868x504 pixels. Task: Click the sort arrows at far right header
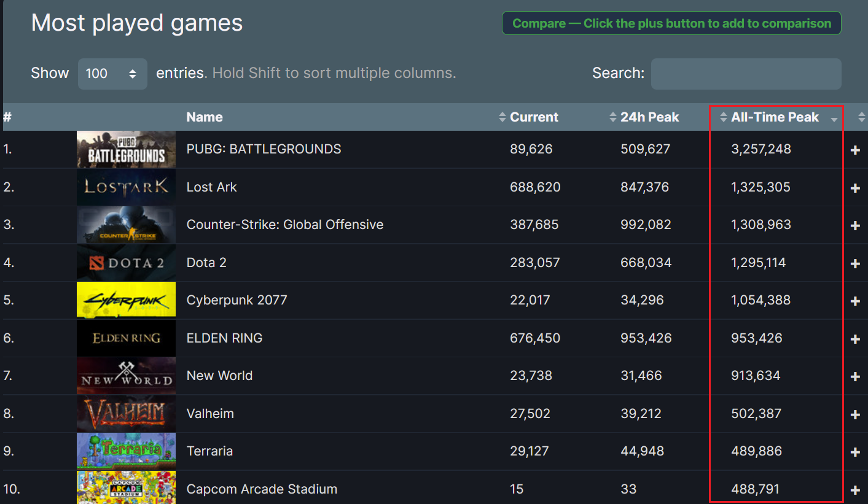pos(861,117)
